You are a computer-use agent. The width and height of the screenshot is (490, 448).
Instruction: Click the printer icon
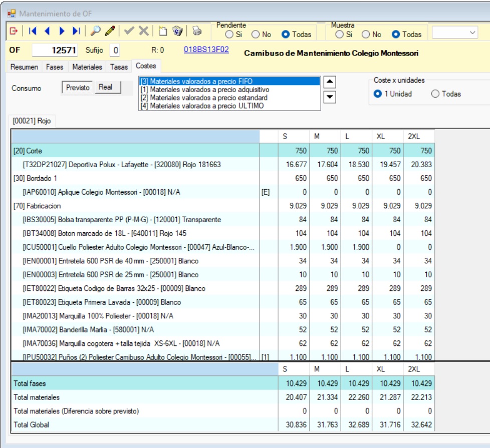197,32
